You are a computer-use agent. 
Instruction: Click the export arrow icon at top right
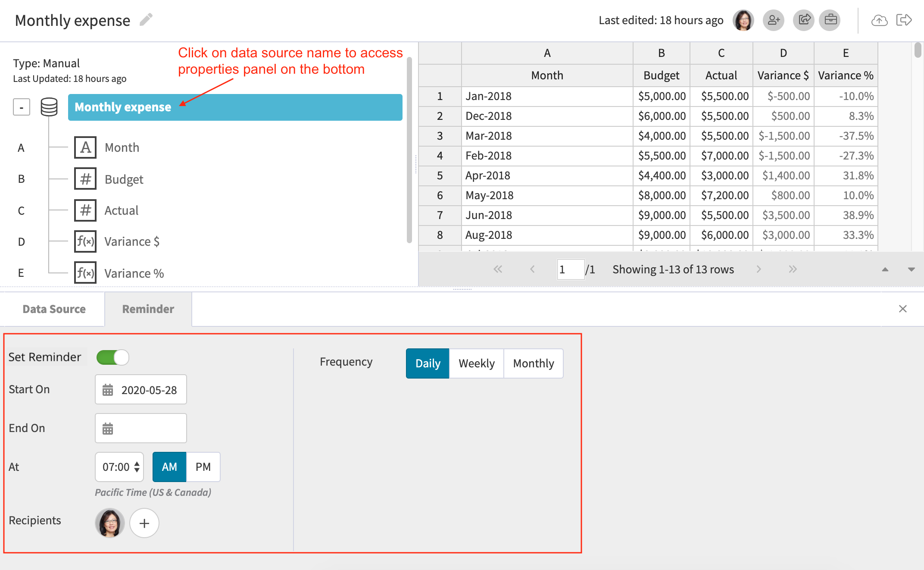click(x=904, y=20)
